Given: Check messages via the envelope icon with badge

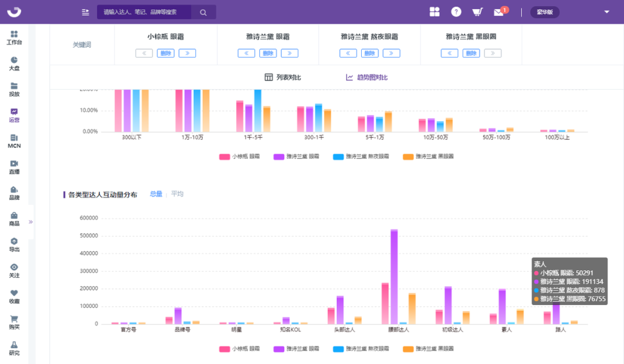Looking at the screenshot, I should point(500,12).
